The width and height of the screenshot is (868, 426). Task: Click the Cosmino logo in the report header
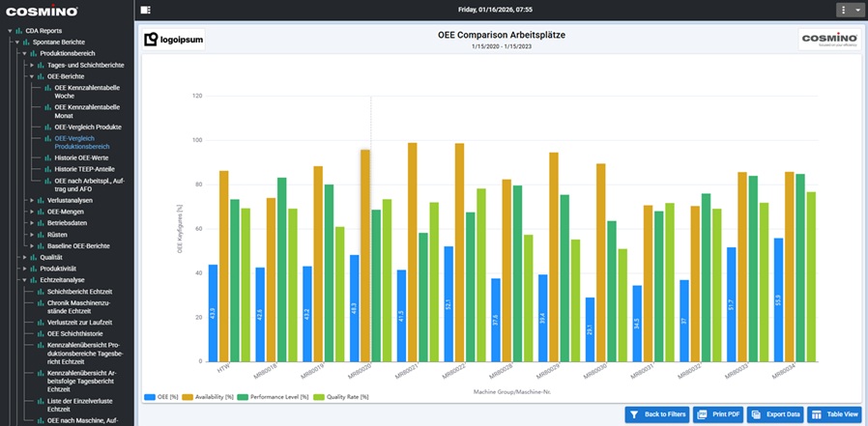click(x=829, y=40)
